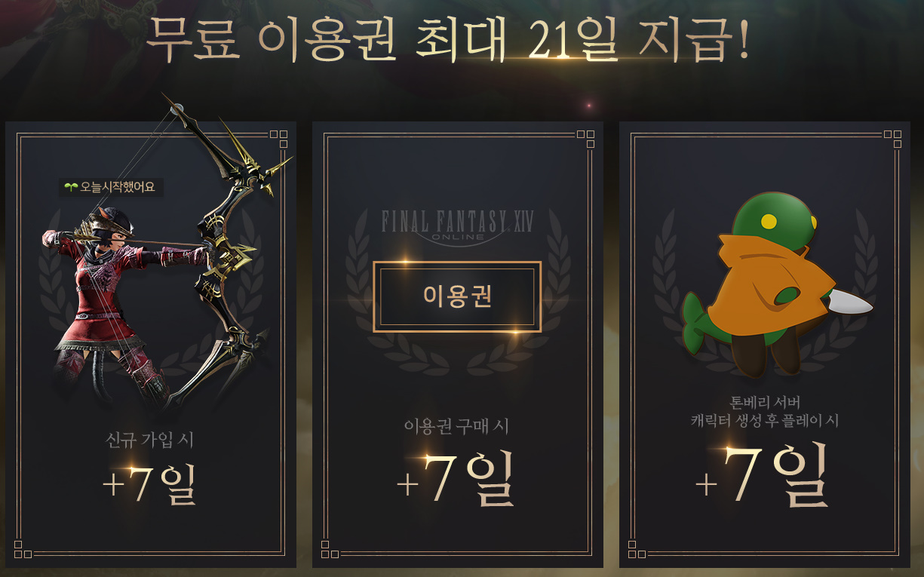Click top-right corner ornament of 이용권 card
Image resolution: width=924 pixels, height=577 pixels.
click(x=585, y=139)
